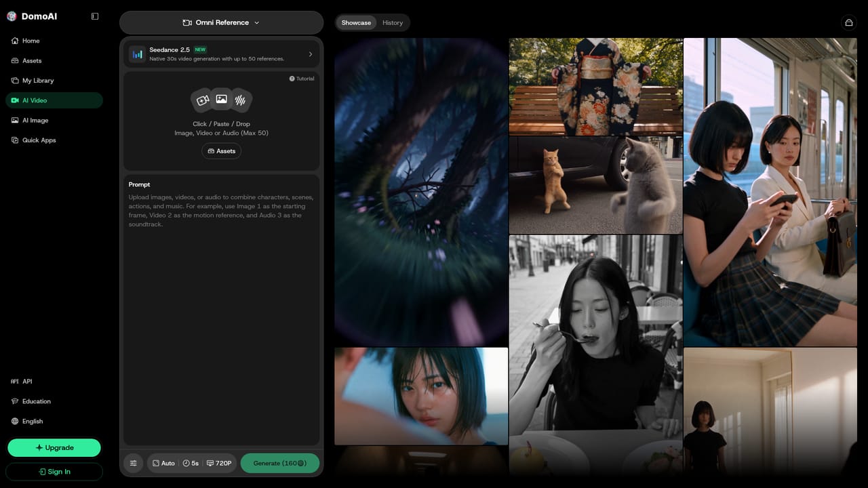Screen dimensions: 868x488
Task: Click the audio waveform upload icon
Action: [x=240, y=100]
